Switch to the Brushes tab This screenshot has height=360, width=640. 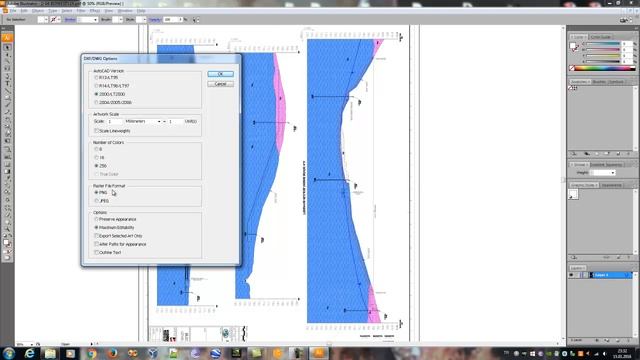coord(599,82)
